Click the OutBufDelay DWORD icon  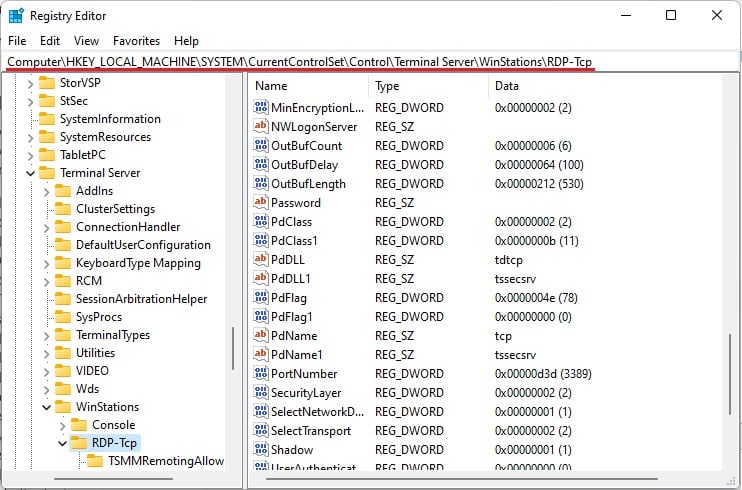coord(261,164)
